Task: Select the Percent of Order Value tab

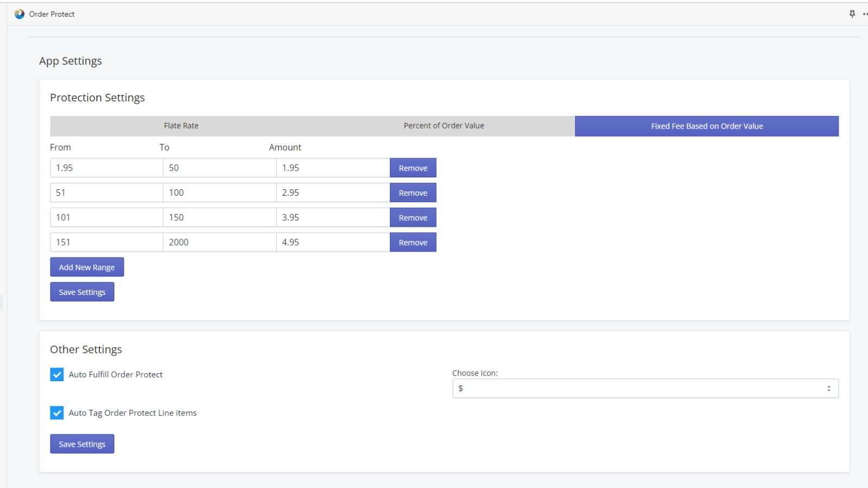Action: click(x=443, y=125)
